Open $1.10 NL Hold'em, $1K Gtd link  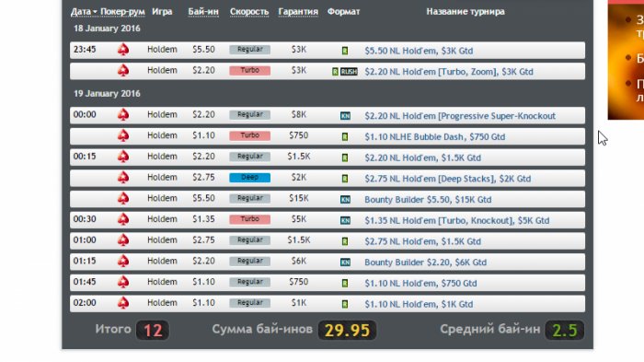[419, 304]
